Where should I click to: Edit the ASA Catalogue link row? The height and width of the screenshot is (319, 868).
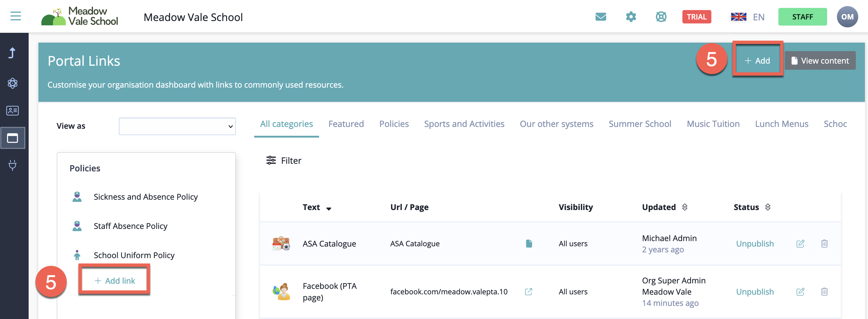(800, 244)
